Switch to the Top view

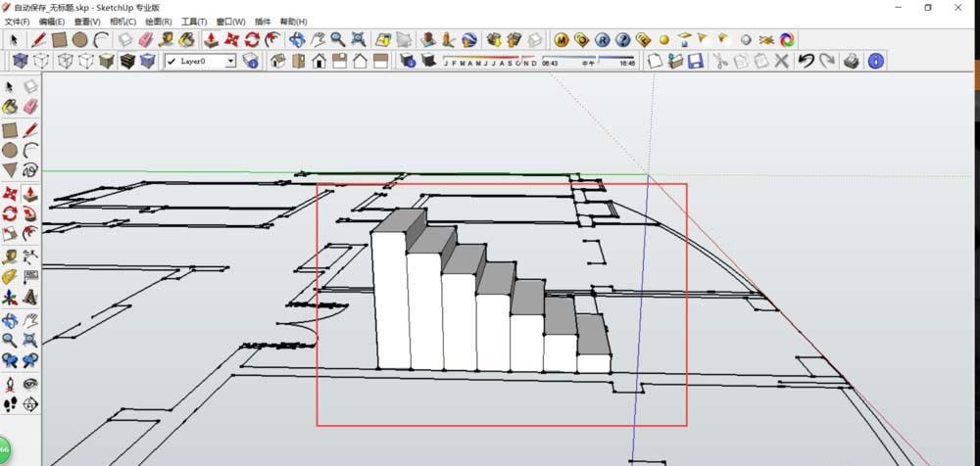[299, 61]
